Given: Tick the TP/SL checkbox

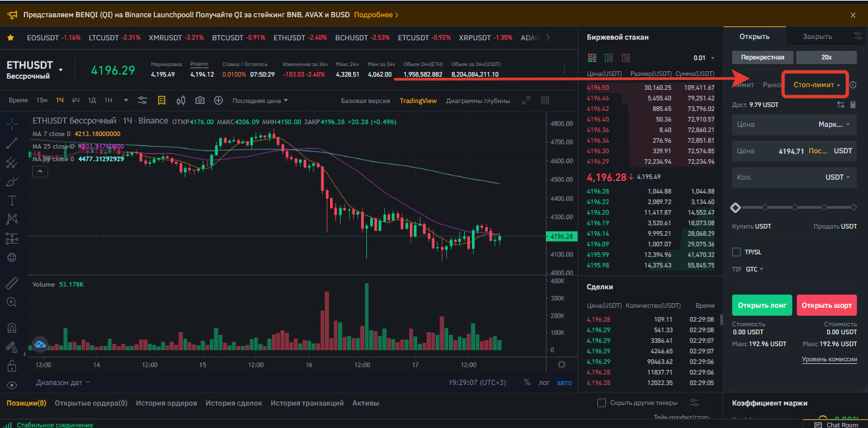Looking at the screenshot, I should (x=736, y=252).
